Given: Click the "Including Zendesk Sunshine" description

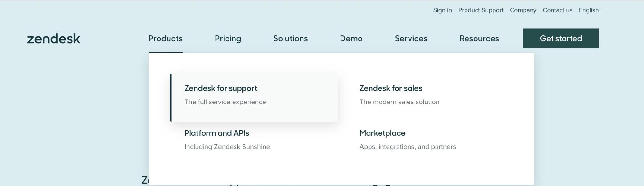Looking at the screenshot, I should (x=227, y=147).
